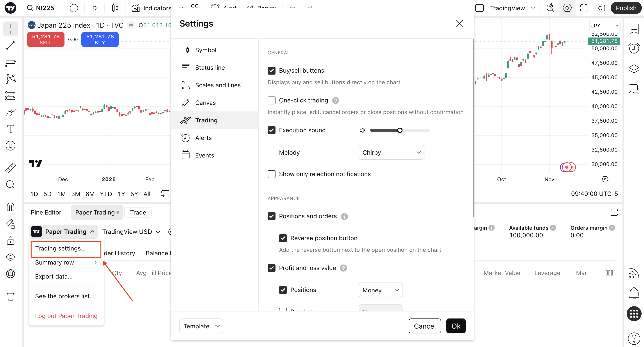Open the emoji icons tool

11,146
